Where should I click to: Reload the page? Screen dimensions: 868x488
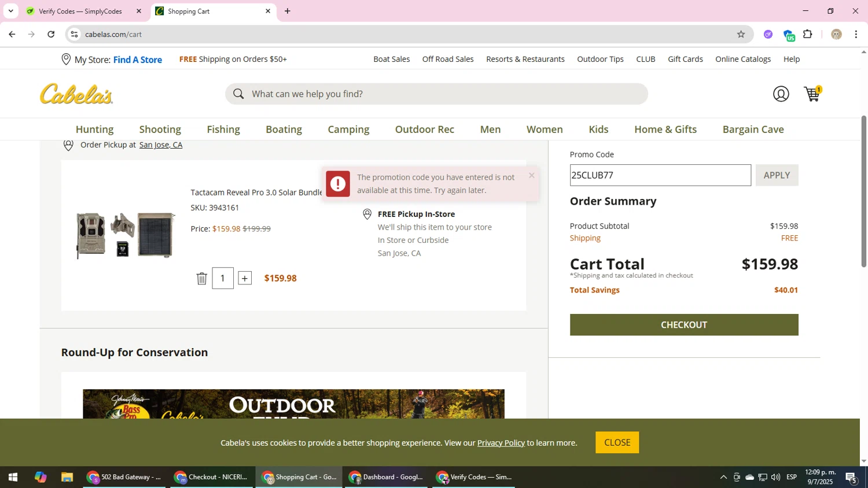coord(51,34)
